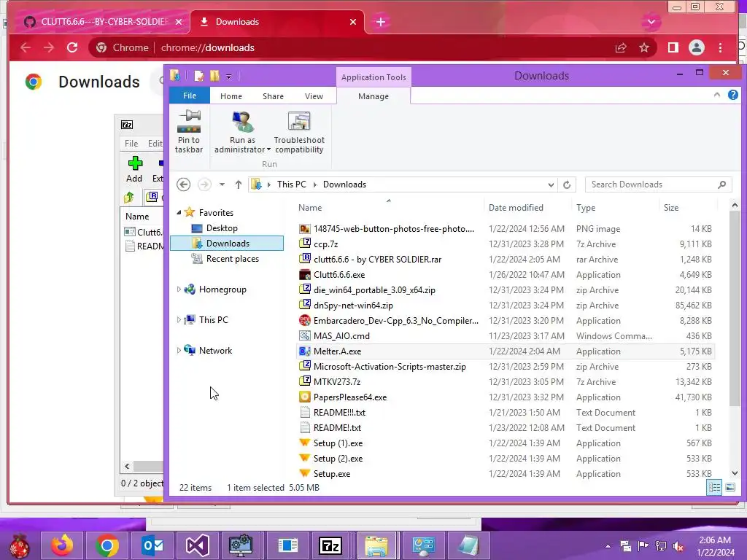The image size is (747, 560).
Task: Select README!!!.txt file
Action: [339, 413]
